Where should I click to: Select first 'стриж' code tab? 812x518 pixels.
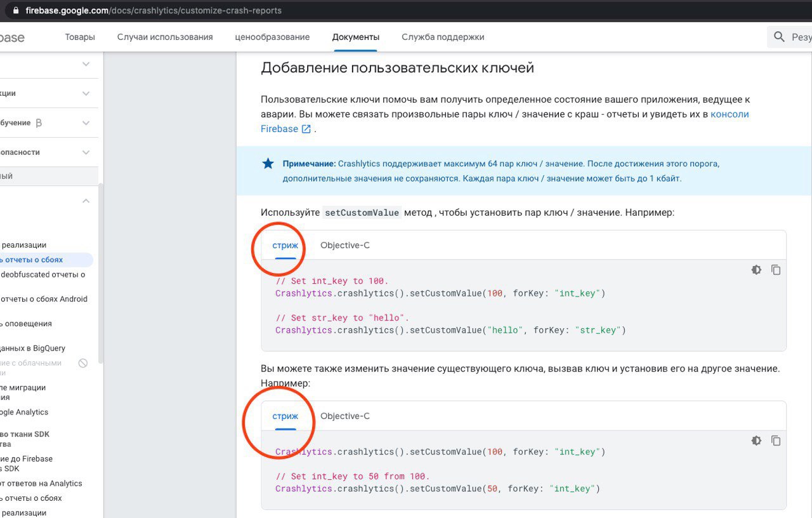(285, 245)
